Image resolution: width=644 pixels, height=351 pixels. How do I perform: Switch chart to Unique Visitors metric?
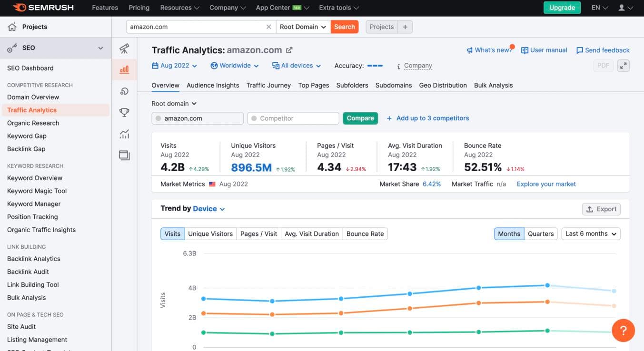(210, 234)
